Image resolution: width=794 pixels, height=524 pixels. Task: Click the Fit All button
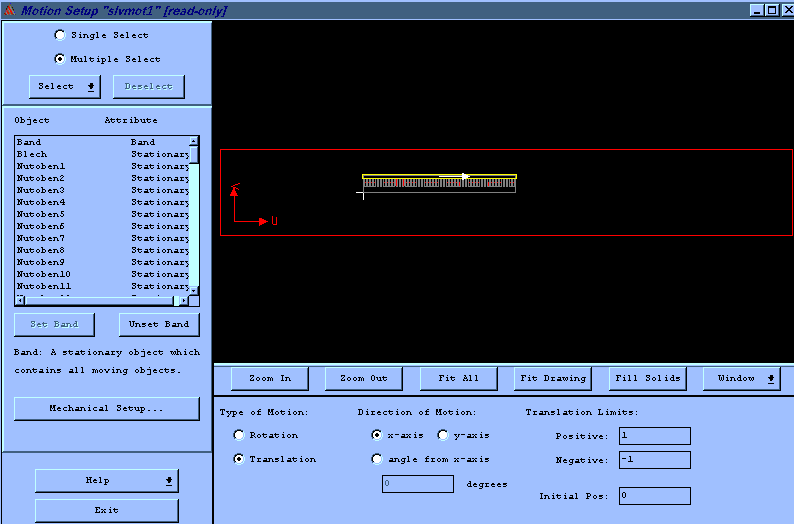click(458, 379)
